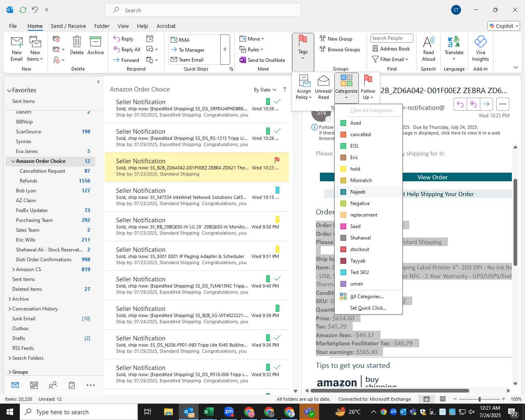525x420 pixels.
Task: Select the yellow hold category swatch
Action: [343, 169]
